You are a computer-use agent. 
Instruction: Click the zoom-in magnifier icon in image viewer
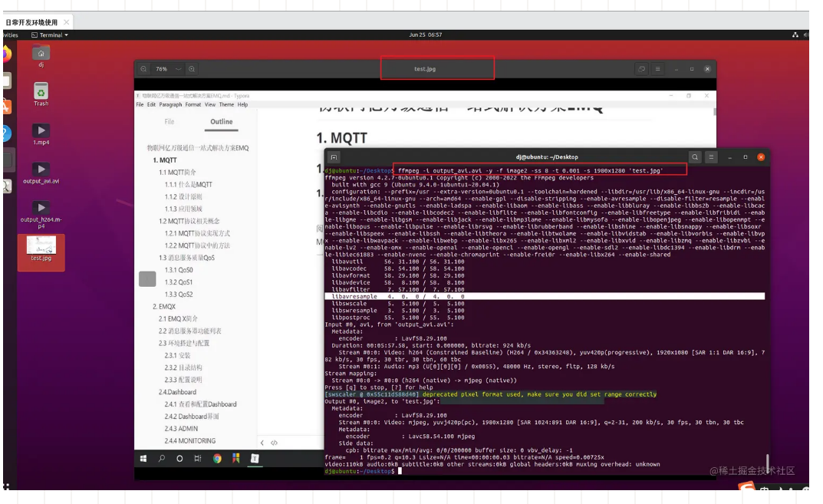pos(193,69)
